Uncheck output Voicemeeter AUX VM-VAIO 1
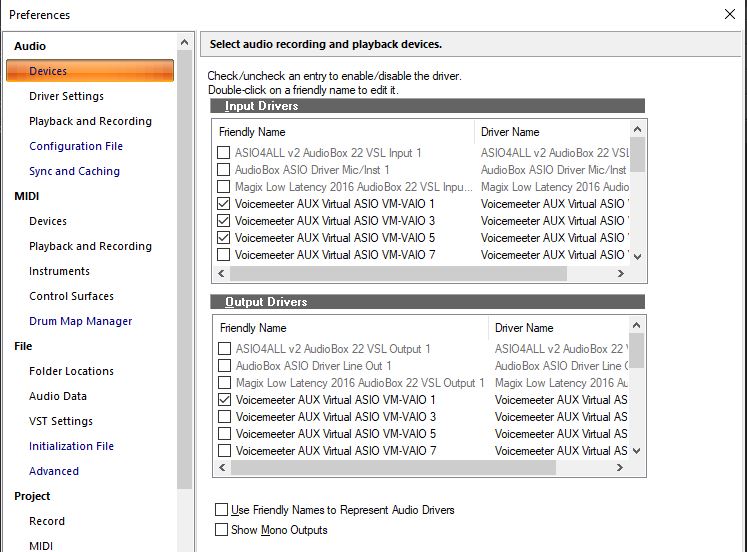Image resolution: width=747 pixels, height=552 pixels. (x=224, y=400)
